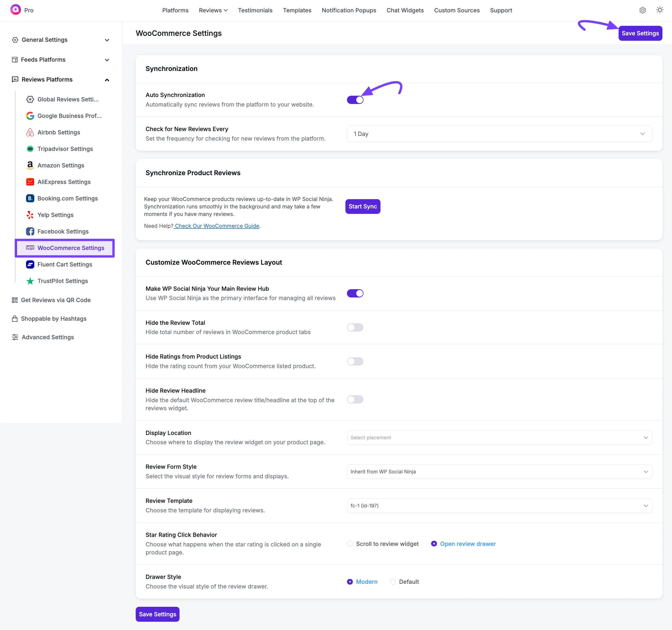Go to the Templates tab

point(297,10)
